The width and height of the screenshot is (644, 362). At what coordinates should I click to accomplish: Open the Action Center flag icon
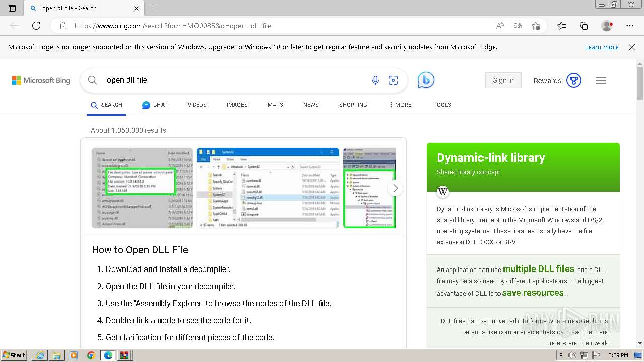click(x=595, y=355)
